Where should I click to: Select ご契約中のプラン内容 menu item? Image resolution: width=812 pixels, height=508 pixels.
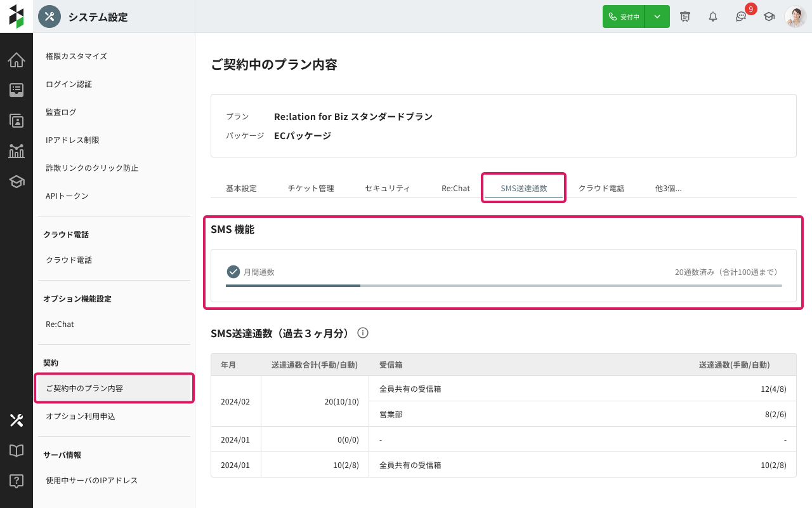(114, 388)
